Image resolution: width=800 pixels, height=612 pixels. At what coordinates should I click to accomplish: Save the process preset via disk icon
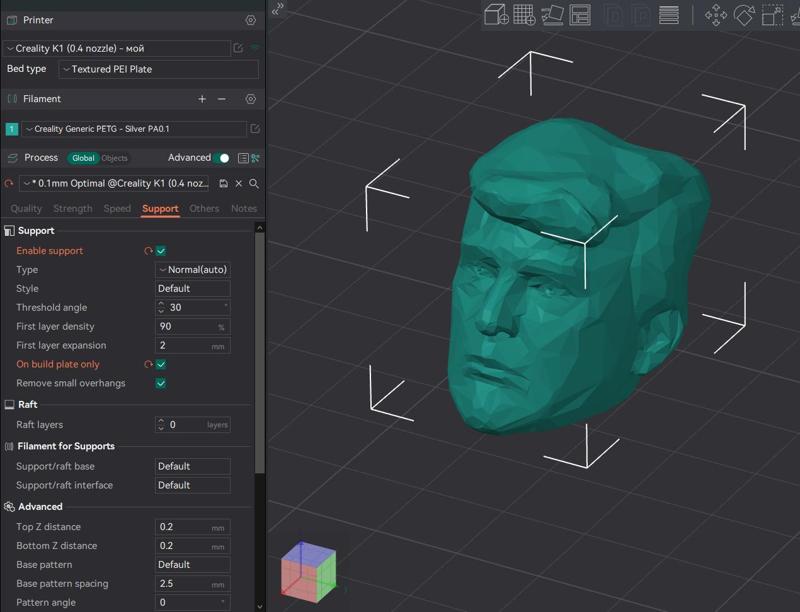point(223,184)
